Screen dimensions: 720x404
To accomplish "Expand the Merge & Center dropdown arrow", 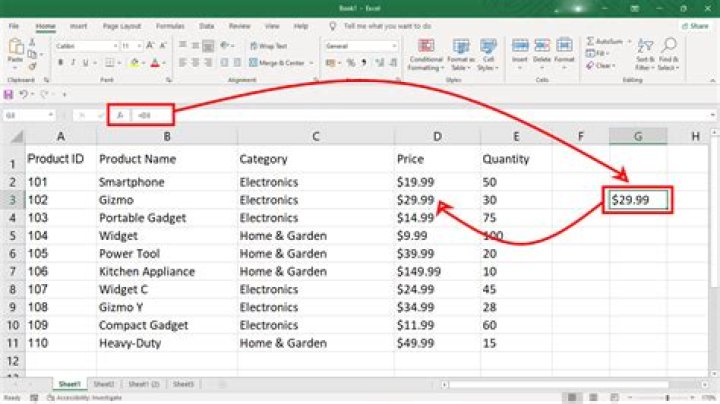I will tap(311, 63).
